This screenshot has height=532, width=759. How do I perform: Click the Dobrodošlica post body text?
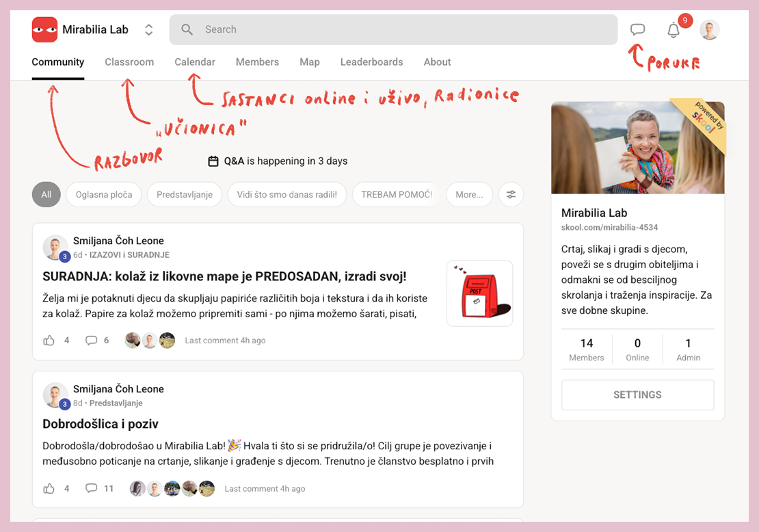click(x=268, y=453)
